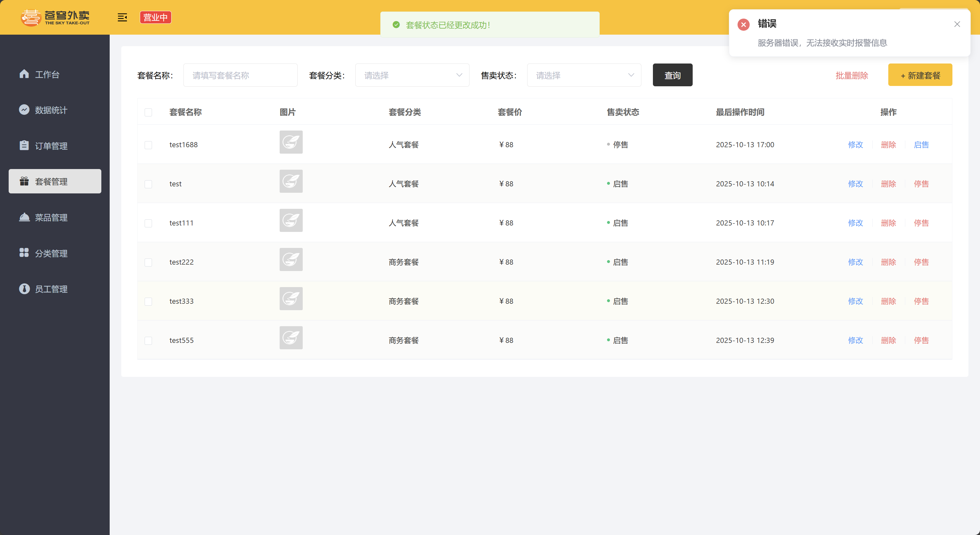Click the 员工管理 person icon
This screenshot has height=535, width=980.
click(x=24, y=288)
